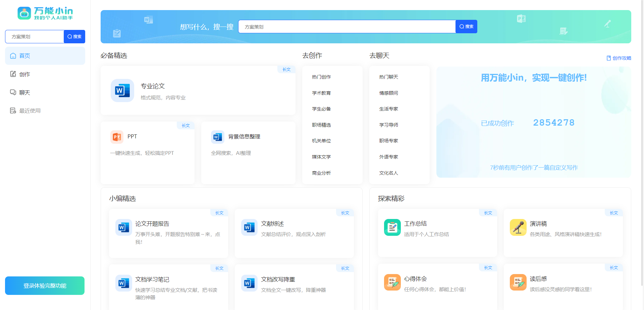Screen dimensions: 644x310
Task: Open 创作 in the sidebar menu
Action: pyautogui.click(x=45, y=74)
